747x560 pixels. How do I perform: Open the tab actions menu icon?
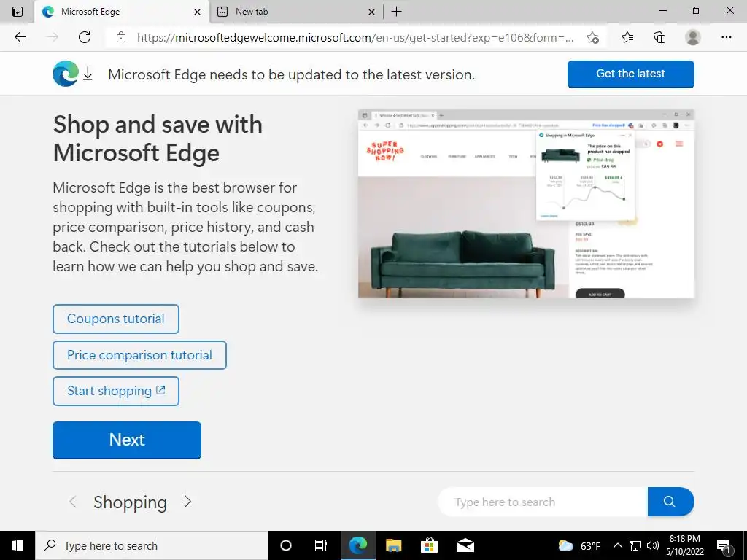pyautogui.click(x=18, y=12)
